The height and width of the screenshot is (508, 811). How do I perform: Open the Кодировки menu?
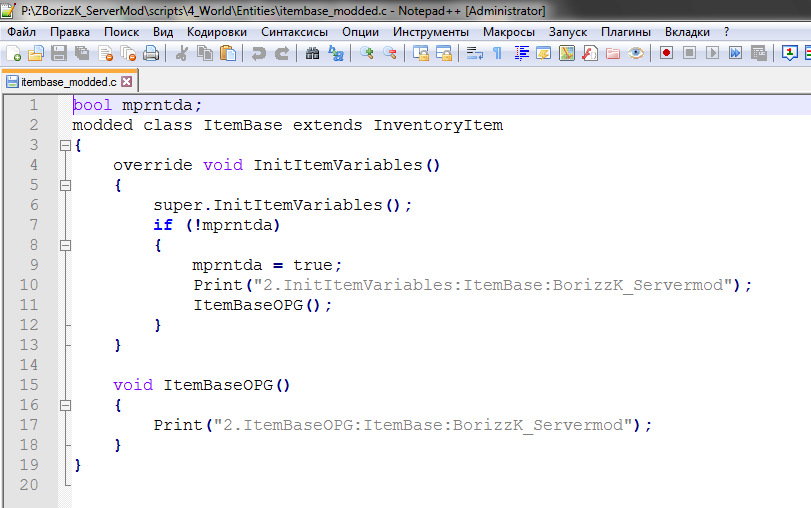click(x=217, y=32)
